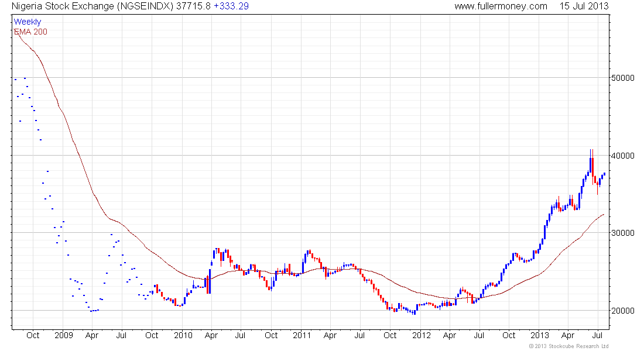Click the '2009' x-axis label
The image size is (644, 351).
click(x=64, y=335)
